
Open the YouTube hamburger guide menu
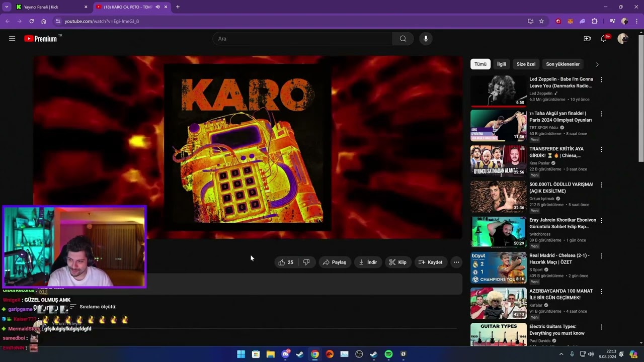pyautogui.click(x=12, y=39)
